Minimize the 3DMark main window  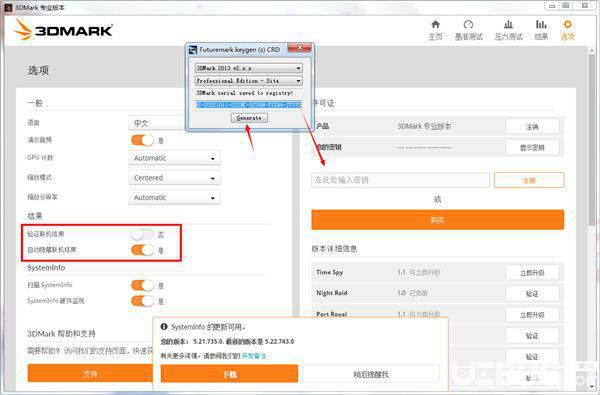pyautogui.click(x=552, y=6)
